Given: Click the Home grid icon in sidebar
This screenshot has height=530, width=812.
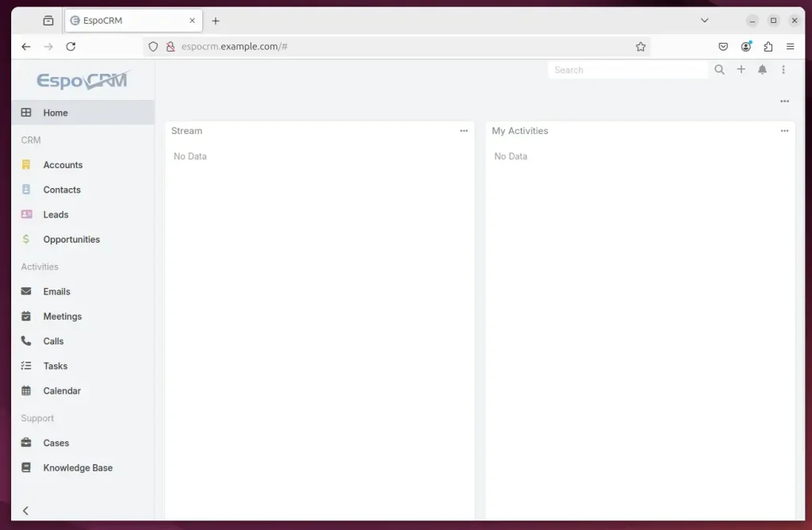Looking at the screenshot, I should pos(26,113).
